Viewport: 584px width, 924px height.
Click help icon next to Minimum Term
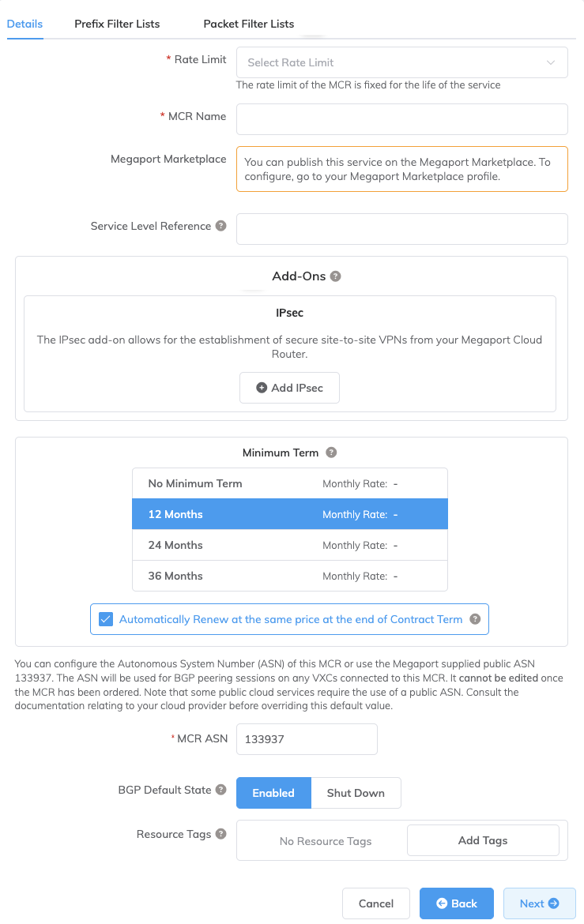coord(332,453)
